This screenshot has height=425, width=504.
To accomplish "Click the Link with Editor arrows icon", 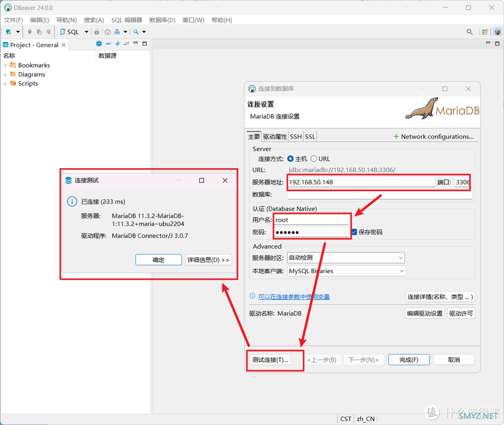I will pos(126,44).
